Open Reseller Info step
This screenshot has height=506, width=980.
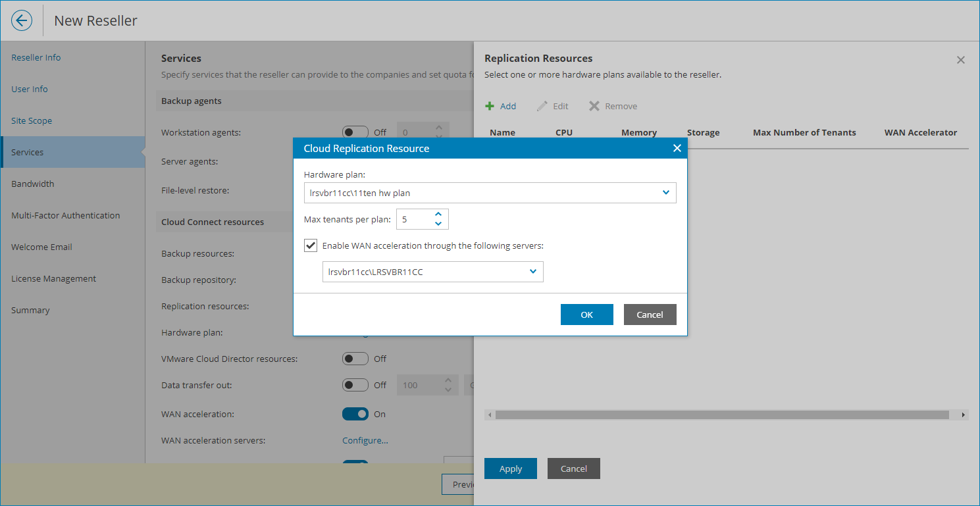pyautogui.click(x=36, y=57)
